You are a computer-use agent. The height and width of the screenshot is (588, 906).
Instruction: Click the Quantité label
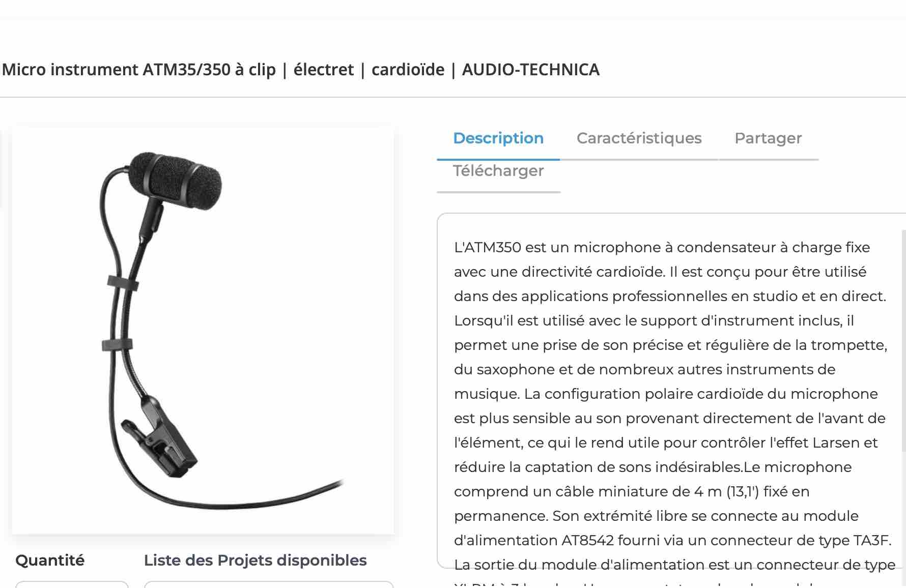[x=50, y=561]
